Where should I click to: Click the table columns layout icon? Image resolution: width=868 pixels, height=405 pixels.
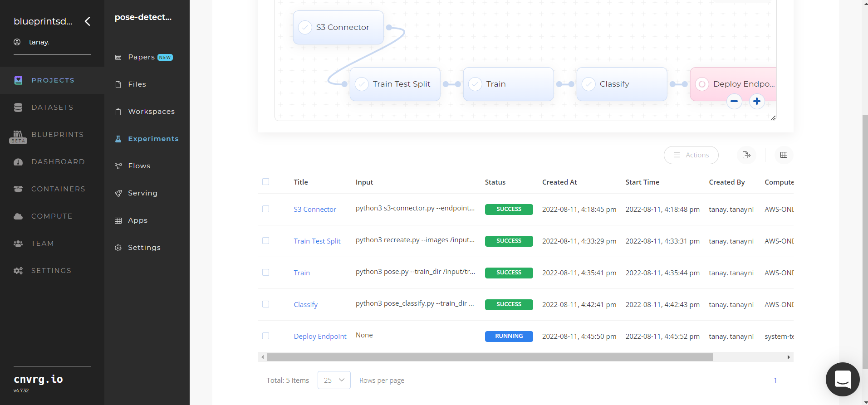(x=784, y=155)
